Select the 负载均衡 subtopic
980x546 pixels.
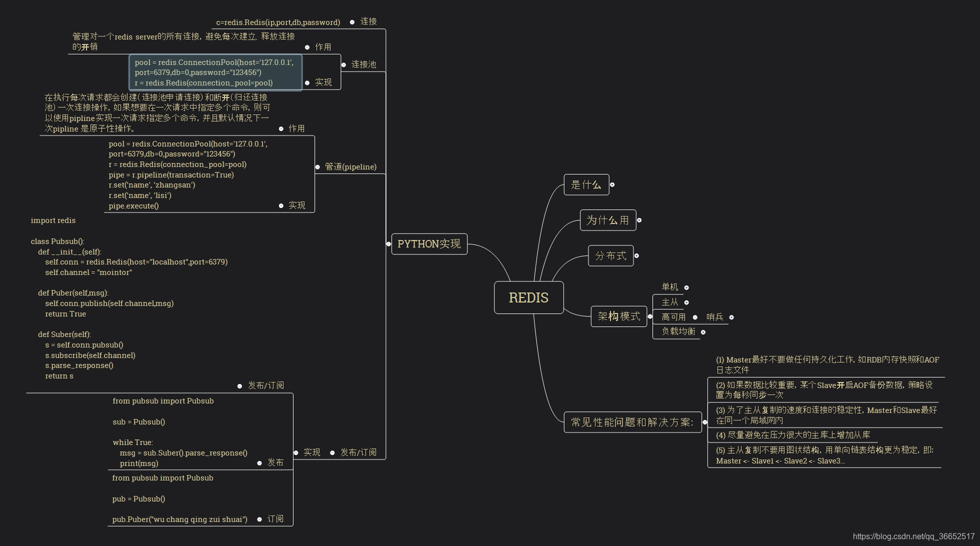tap(678, 331)
